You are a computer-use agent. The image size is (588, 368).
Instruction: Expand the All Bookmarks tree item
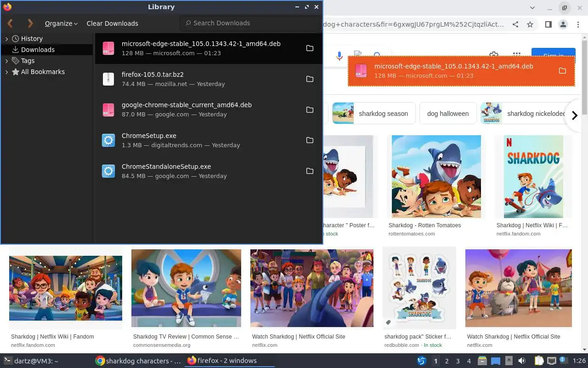(6, 72)
